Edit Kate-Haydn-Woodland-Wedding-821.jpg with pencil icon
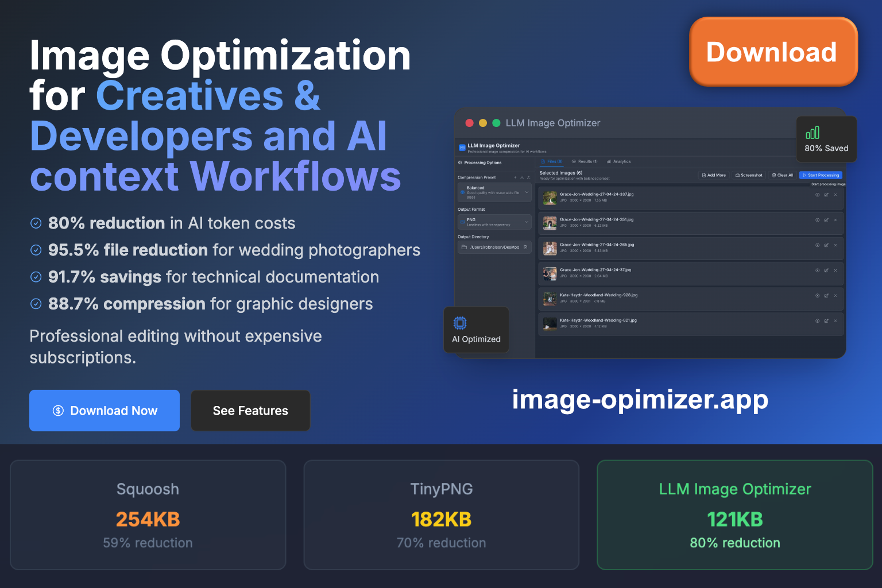Image resolution: width=882 pixels, height=588 pixels. click(x=826, y=321)
